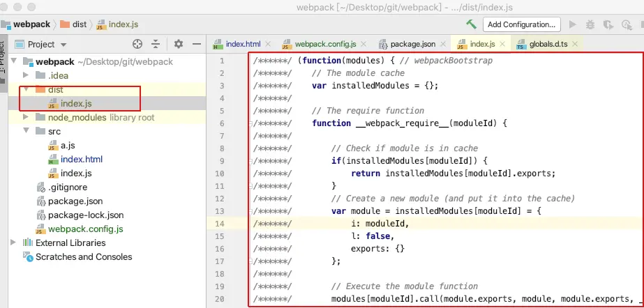
Task: Click 'installedModules' on code line 3
Action: (370, 86)
